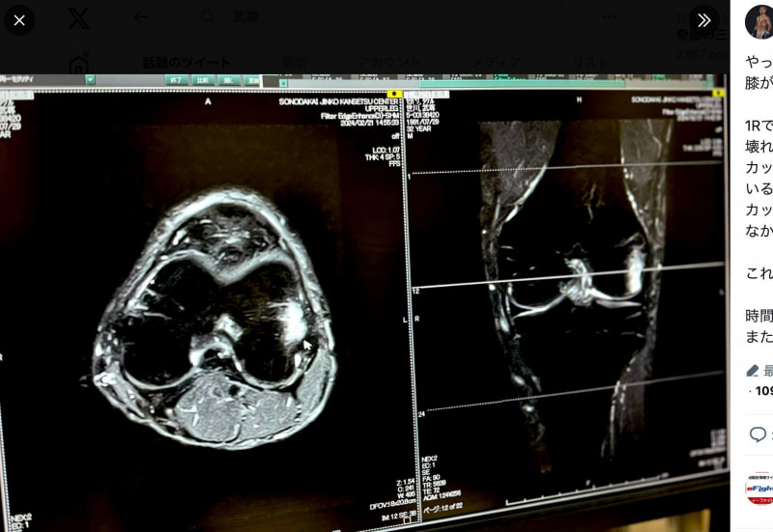
Task: Open the tweet author's profile avatar
Action: (759, 21)
